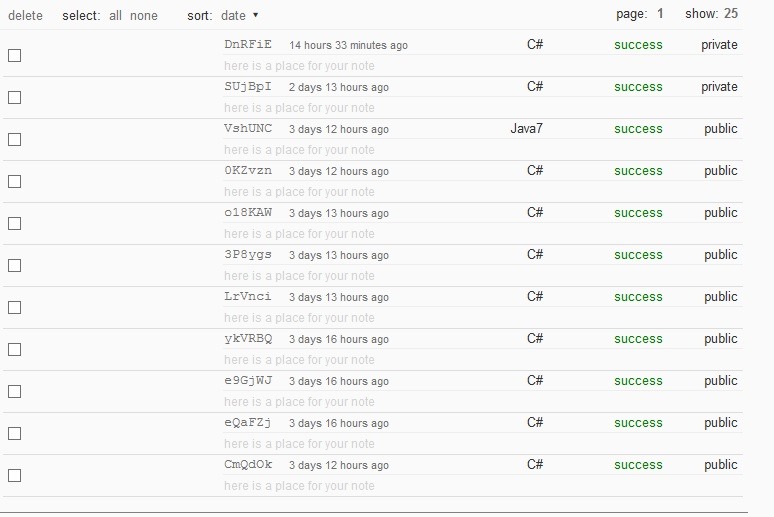The width and height of the screenshot is (774, 517).
Task: Open the eQaFZj code link
Action: click(248, 422)
